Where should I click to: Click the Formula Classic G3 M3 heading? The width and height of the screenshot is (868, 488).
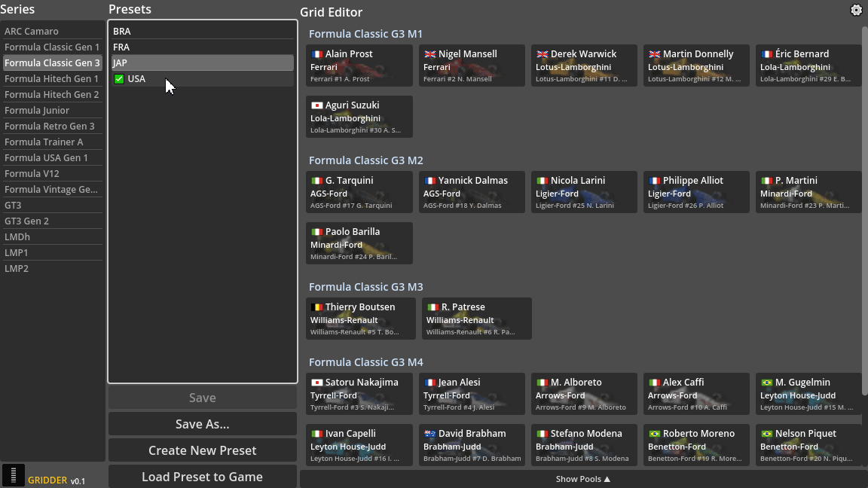366,287
